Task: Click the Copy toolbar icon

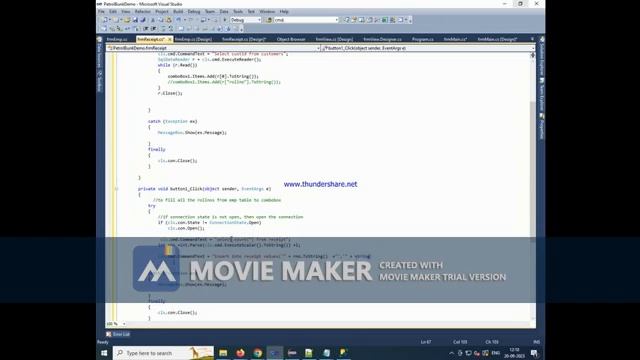Action: 161,20
